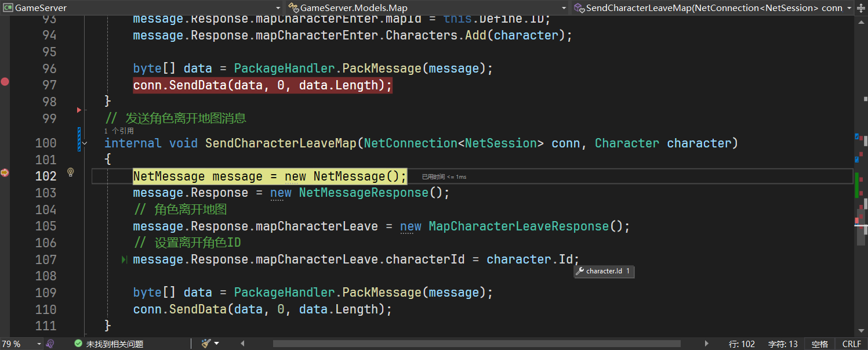The width and height of the screenshot is (868, 350).
Task: Click the CRLF line ending indicator
Action: click(852, 344)
